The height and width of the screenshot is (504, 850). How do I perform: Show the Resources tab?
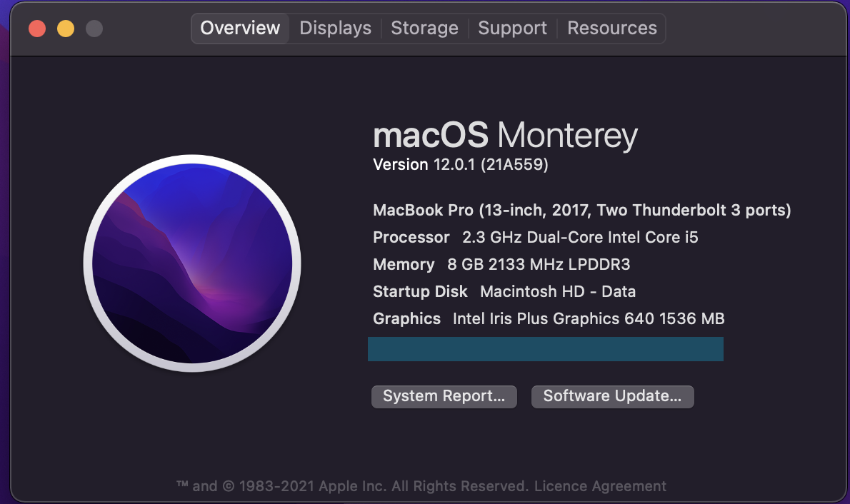[611, 29]
